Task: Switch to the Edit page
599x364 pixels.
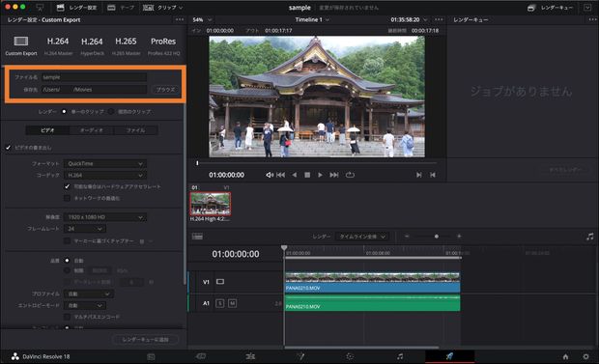Action: click(x=250, y=356)
